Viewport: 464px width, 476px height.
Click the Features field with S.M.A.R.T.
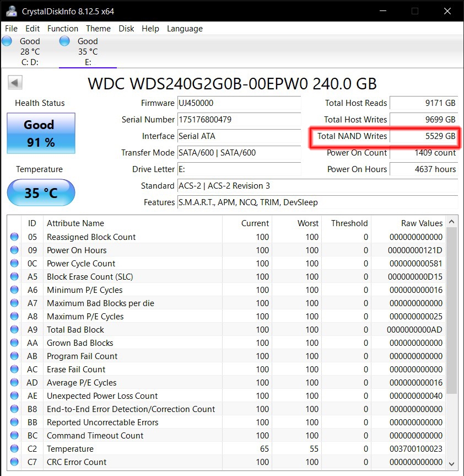click(317, 202)
